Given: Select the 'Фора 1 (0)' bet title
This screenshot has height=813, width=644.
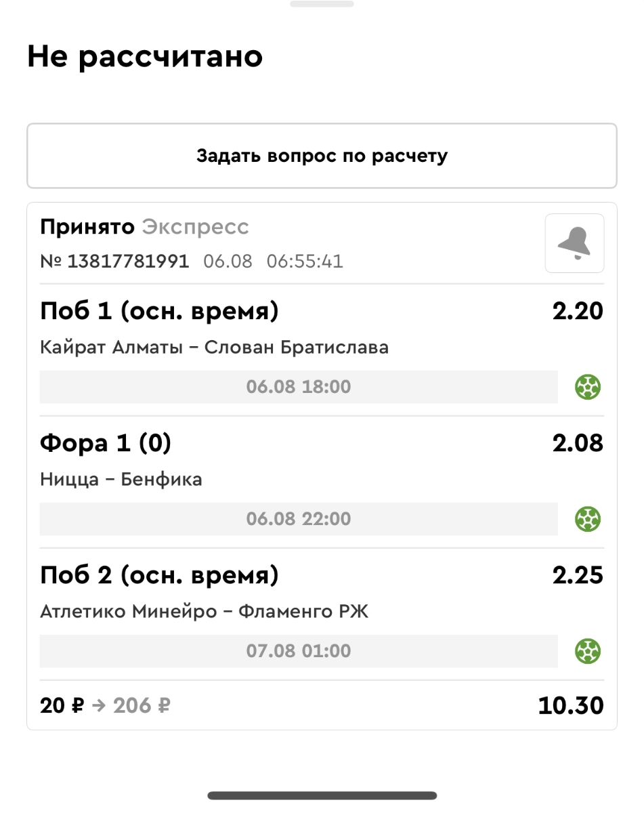Looking at the screenshot, I should [x=106, y=443].
